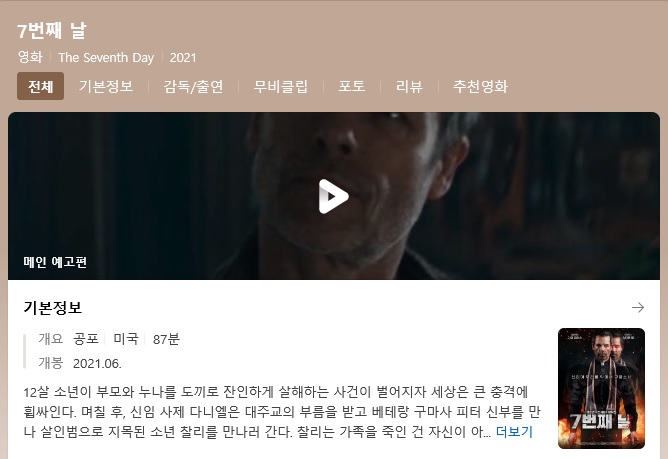668x459 pixels.
Task: Click the 기본정보 section heading
Action: (x=52, y=307)
